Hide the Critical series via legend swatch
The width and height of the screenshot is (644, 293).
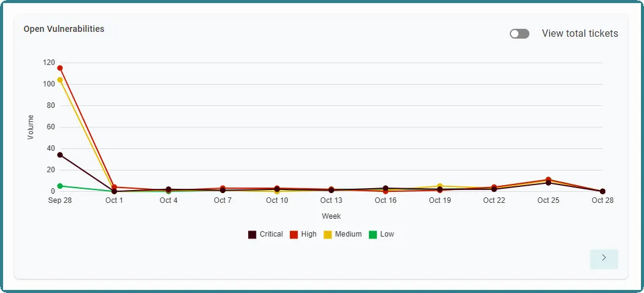252,235
